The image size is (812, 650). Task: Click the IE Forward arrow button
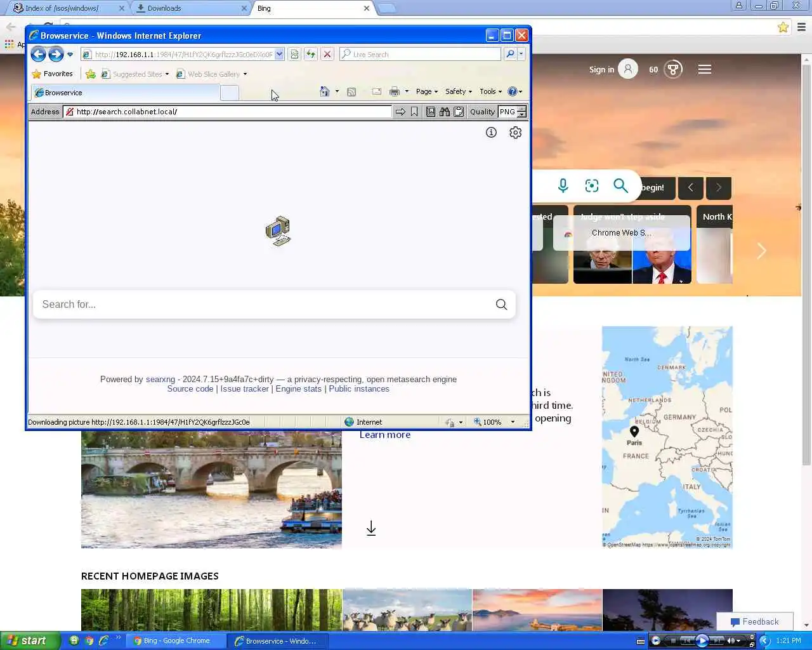pos(56,55)
